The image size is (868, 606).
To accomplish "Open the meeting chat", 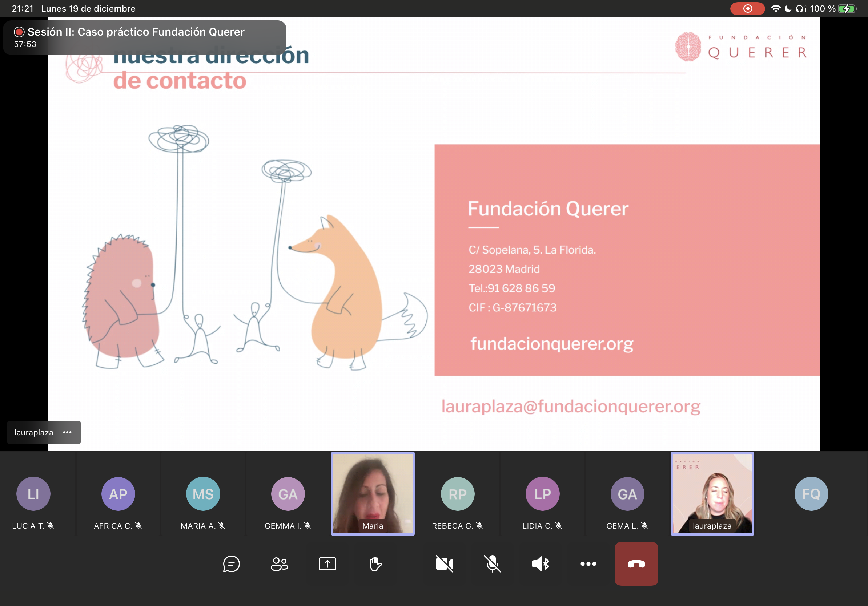I will (231, 564).
